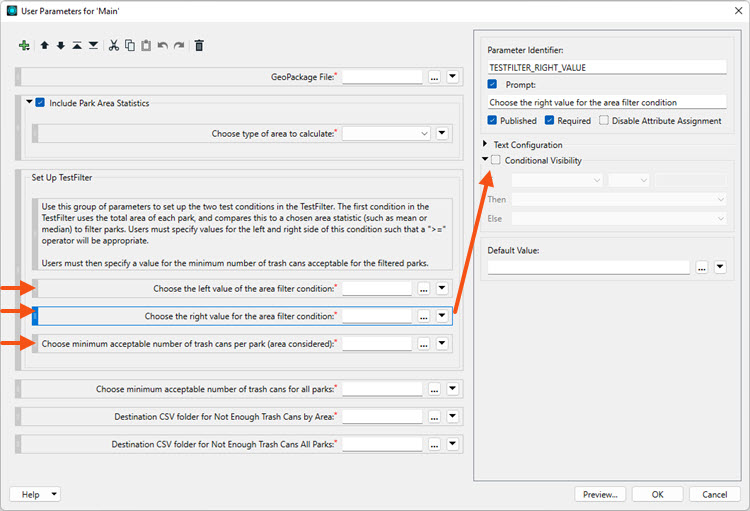This screenshot has height=511, width=750.
Task: Copy the selected parameter icon
Action: (130, 45)
